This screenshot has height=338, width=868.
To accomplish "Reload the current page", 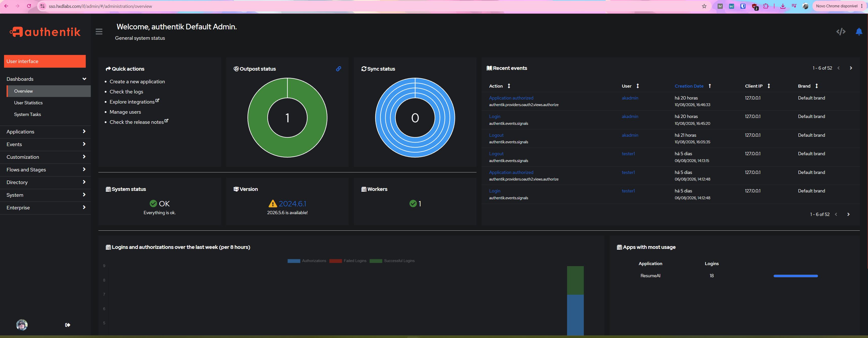I will (29, 6).
